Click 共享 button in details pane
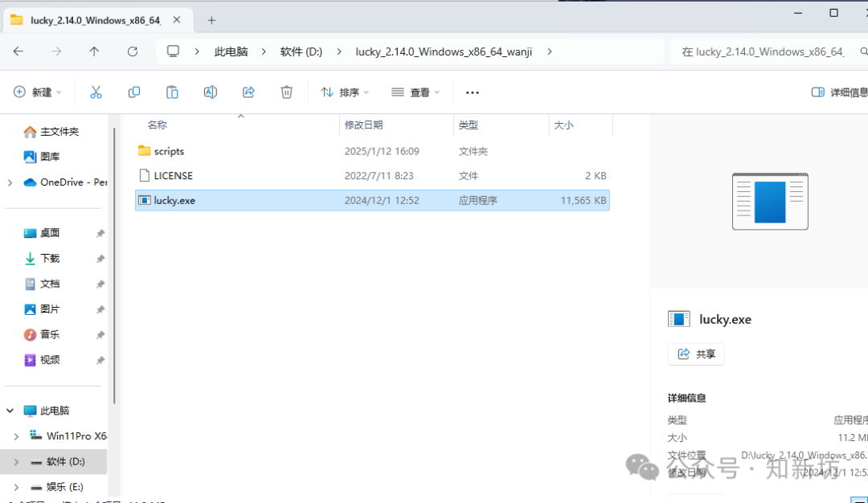Image resolution: width=868 pixels, height=503 pixels. (x=696, y=354)
